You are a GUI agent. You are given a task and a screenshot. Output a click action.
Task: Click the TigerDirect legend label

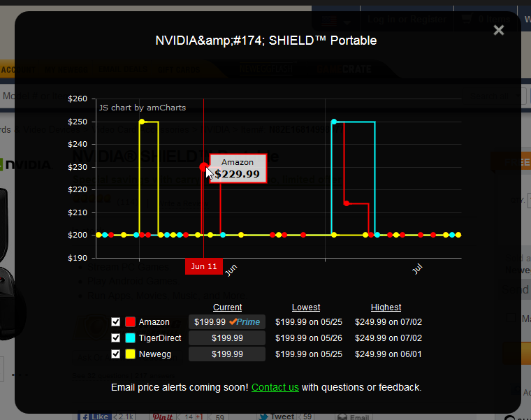pos(160,338)
